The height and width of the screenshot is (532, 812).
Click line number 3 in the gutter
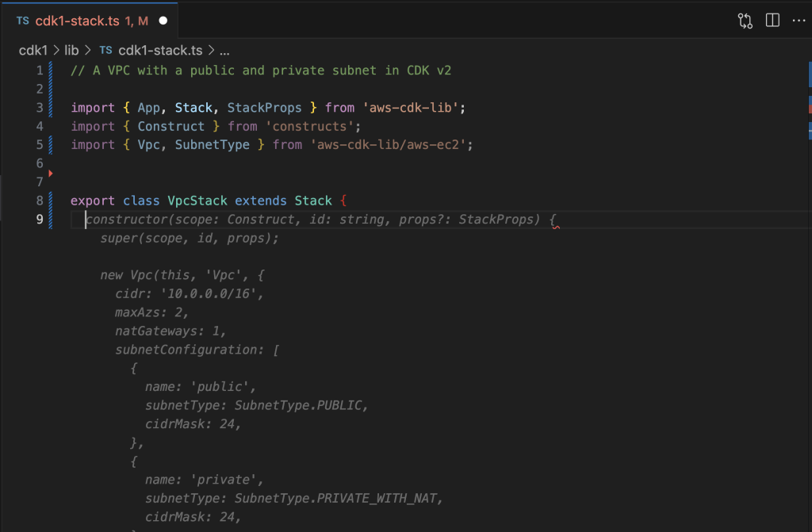[40, 108]
